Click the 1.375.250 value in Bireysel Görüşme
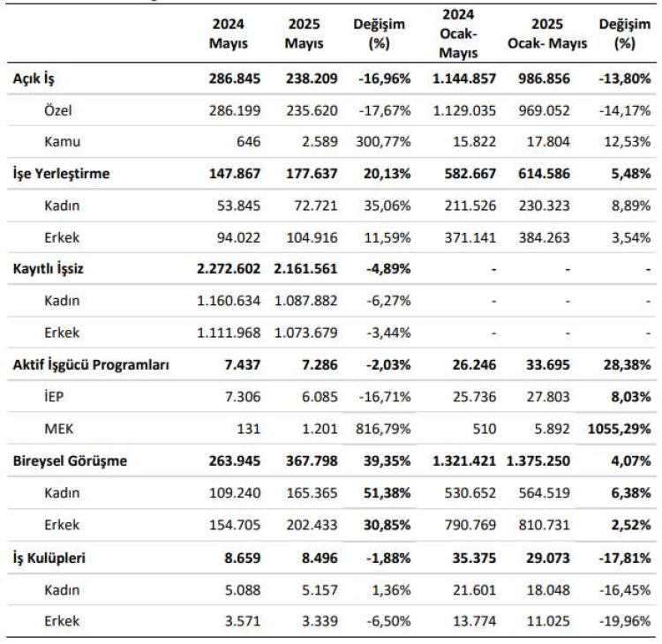 click(x=547, y=461)
